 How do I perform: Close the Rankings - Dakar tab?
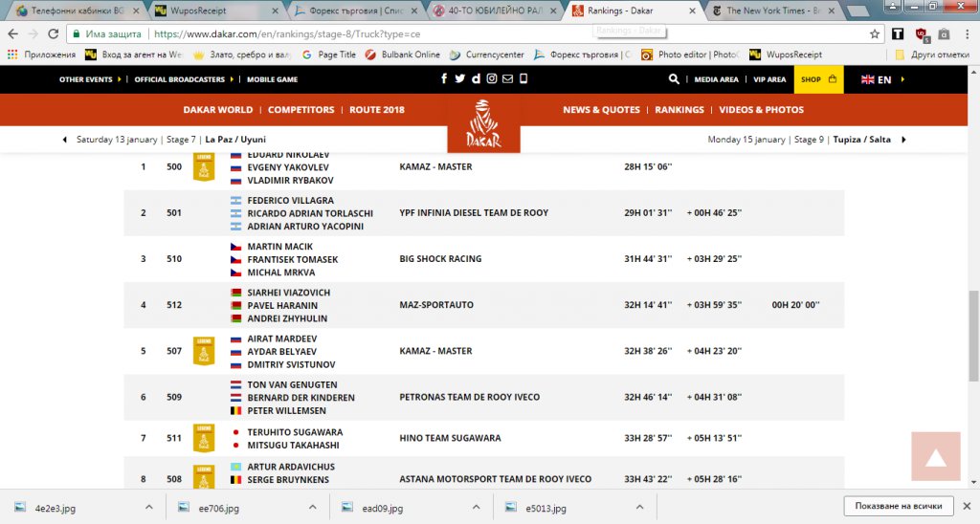pos(692,11)
